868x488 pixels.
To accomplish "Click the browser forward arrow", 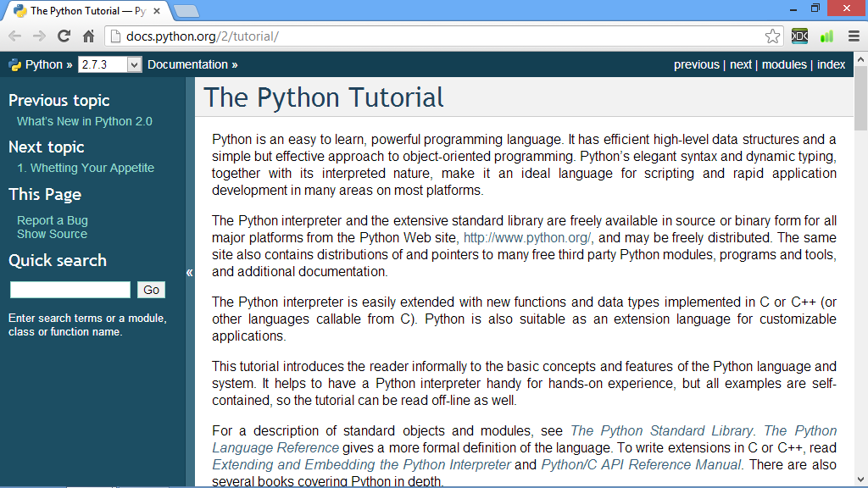I will (x=39, y=36).
